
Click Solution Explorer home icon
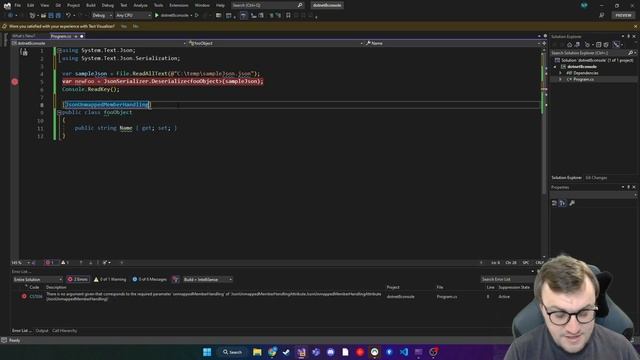pyautogui.click(x=569, y=44)
